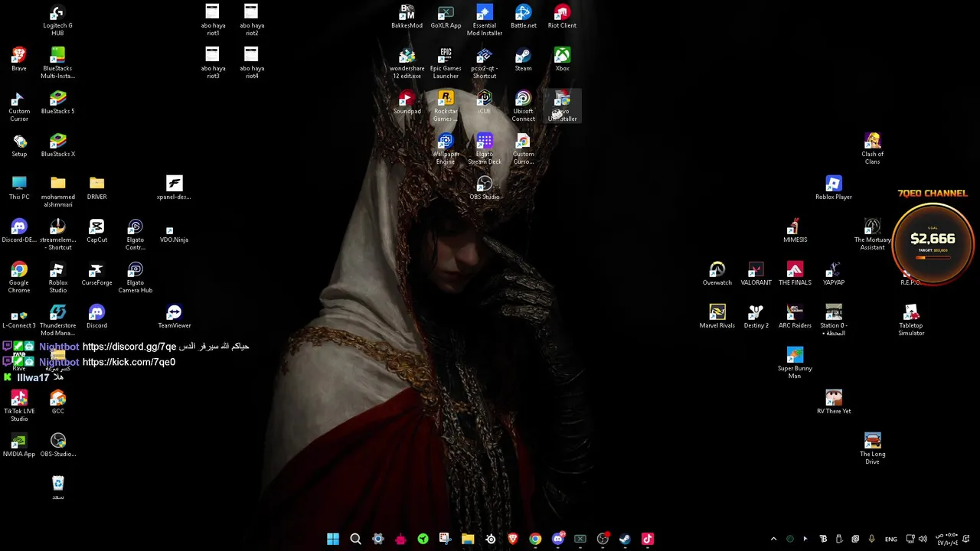Open NVIDIA App desktop shortcut
980x551 pixels.
pos(19,445)
